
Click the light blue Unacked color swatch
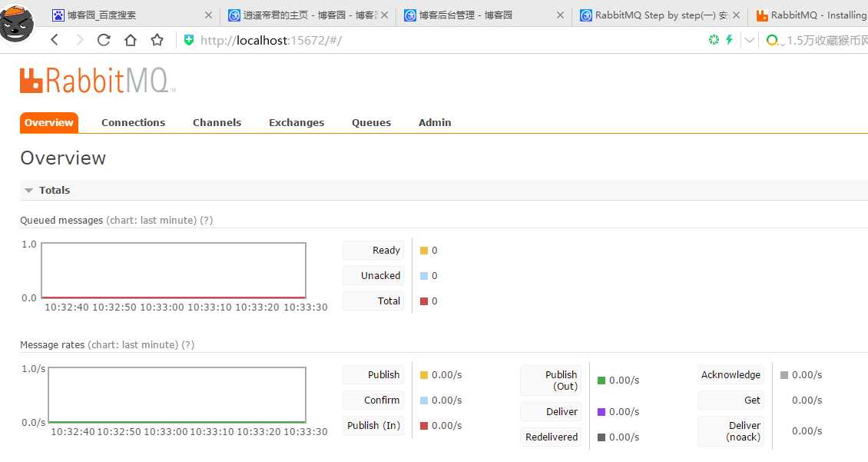pos(424,276)
